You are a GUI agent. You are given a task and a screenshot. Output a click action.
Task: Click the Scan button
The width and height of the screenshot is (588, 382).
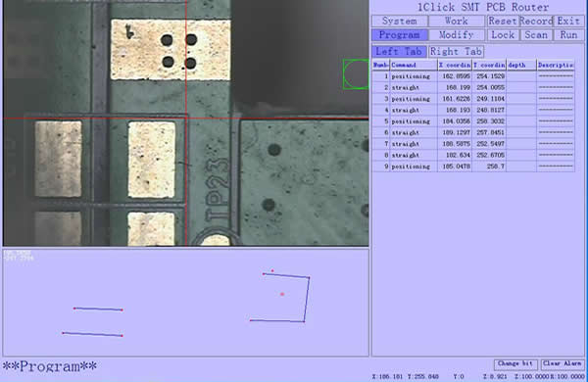point(536,35)
